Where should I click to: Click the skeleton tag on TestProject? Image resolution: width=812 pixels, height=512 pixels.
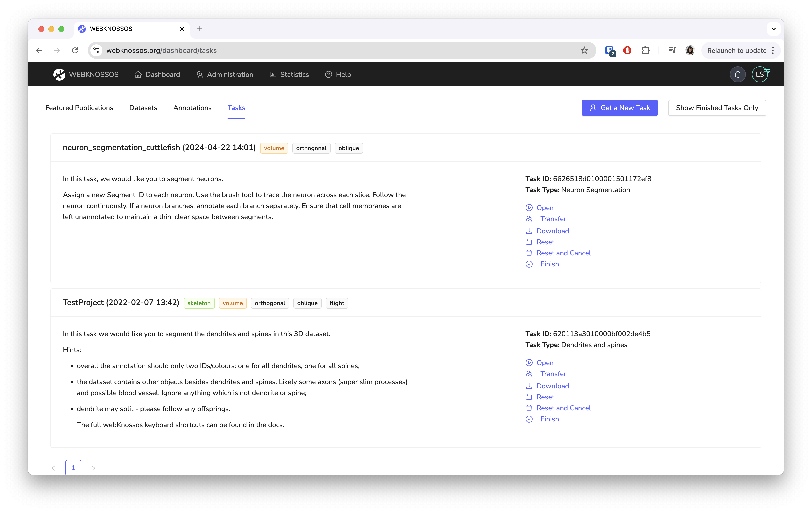[x=199, y=303]
